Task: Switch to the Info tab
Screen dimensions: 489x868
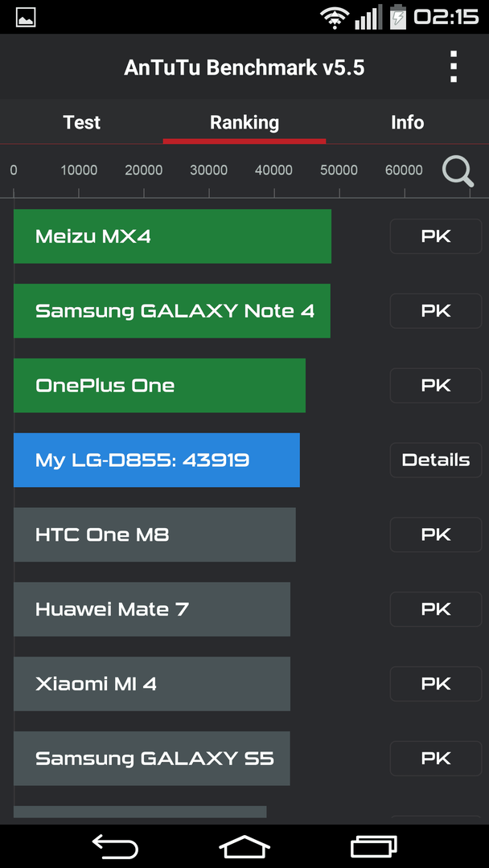Action: 408,122
